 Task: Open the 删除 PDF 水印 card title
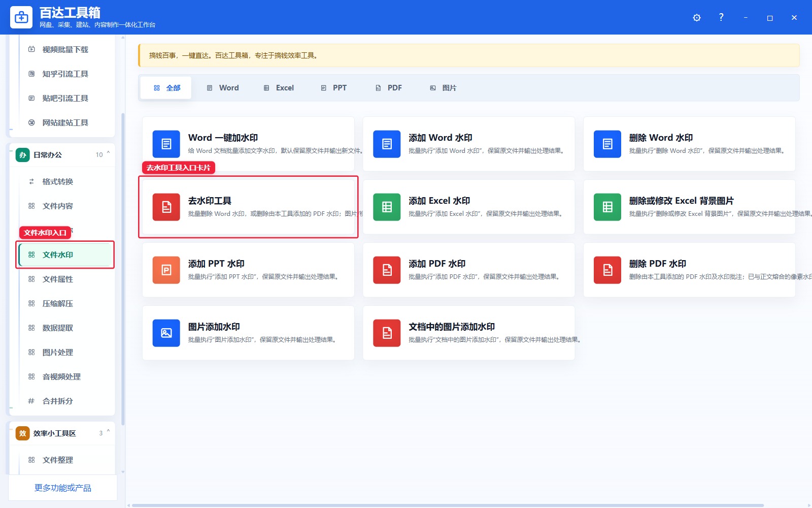[x=658, y=264]
